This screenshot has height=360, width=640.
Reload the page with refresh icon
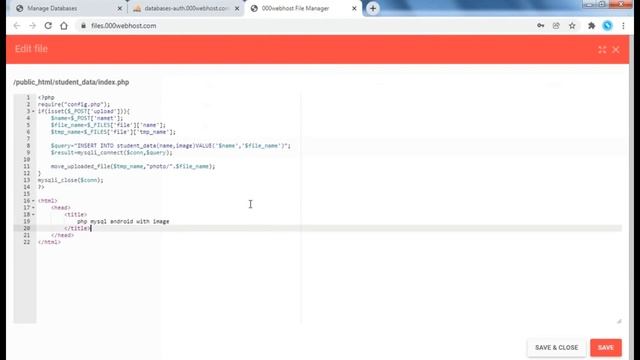coord(48,26)
